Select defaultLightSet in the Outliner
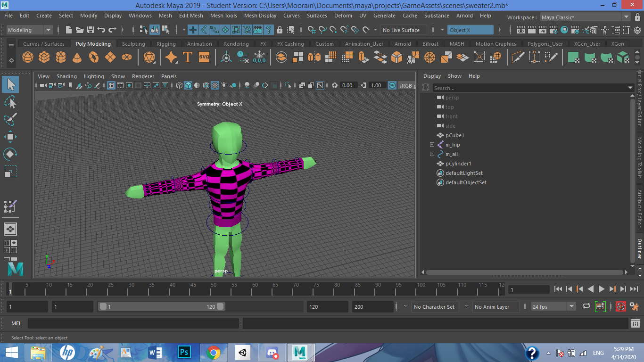Screen dimensions: 644x362 coord(464,173)
